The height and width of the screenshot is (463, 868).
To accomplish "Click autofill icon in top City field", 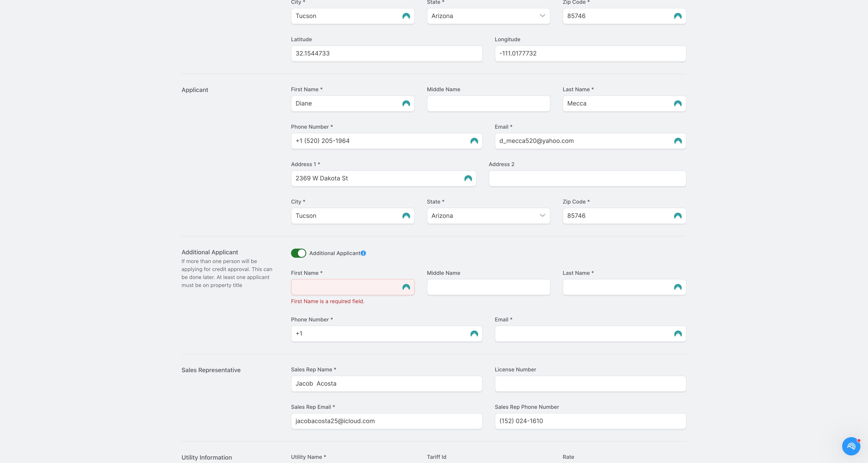I will coord(406,16).
